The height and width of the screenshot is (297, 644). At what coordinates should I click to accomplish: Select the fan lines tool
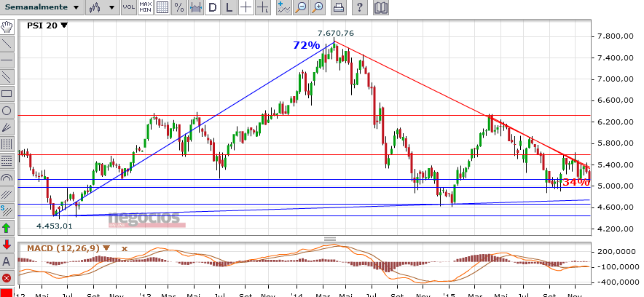7,127
